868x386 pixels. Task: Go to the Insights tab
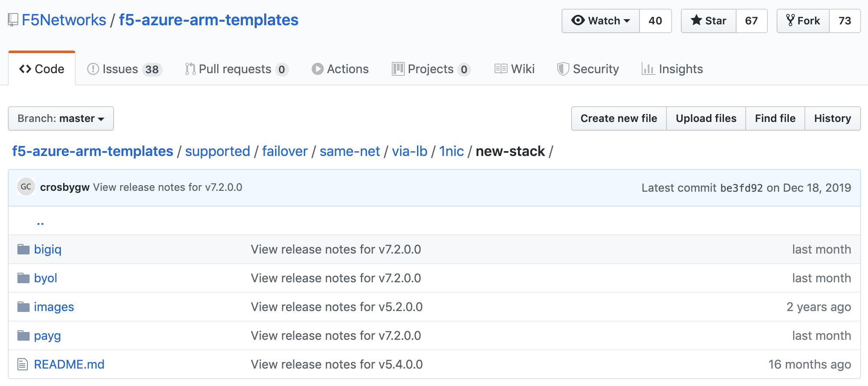click(672, 69)
